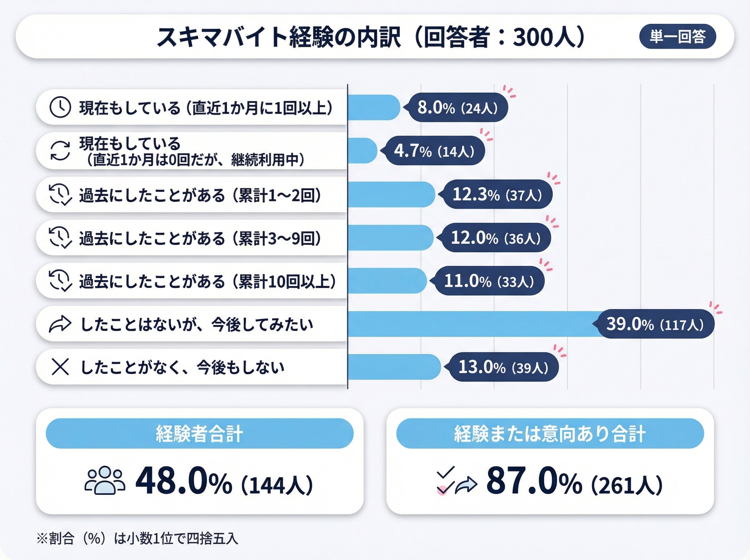Viewport: 750px width, 560px height.
Task: Click the history clock icon for 累計3〜9回
Action: [60, 237]
